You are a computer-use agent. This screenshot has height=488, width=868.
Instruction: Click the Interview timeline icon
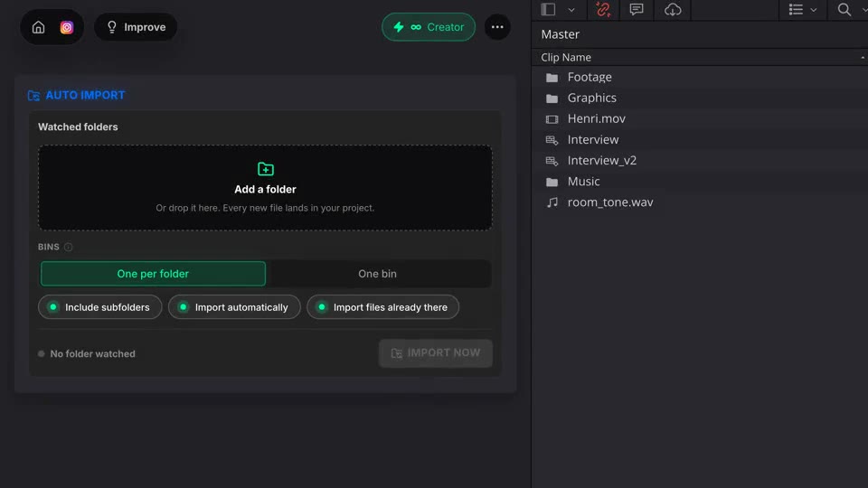(552, 140)
